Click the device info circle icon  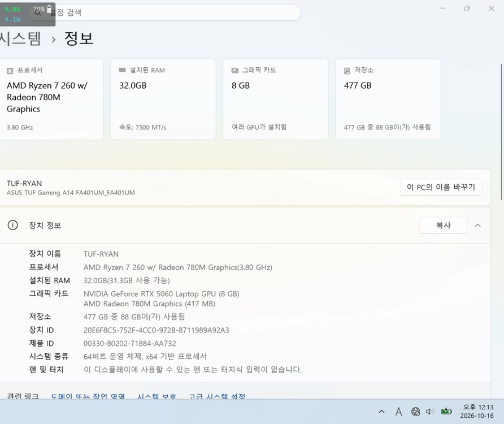[x=12, y=225]
